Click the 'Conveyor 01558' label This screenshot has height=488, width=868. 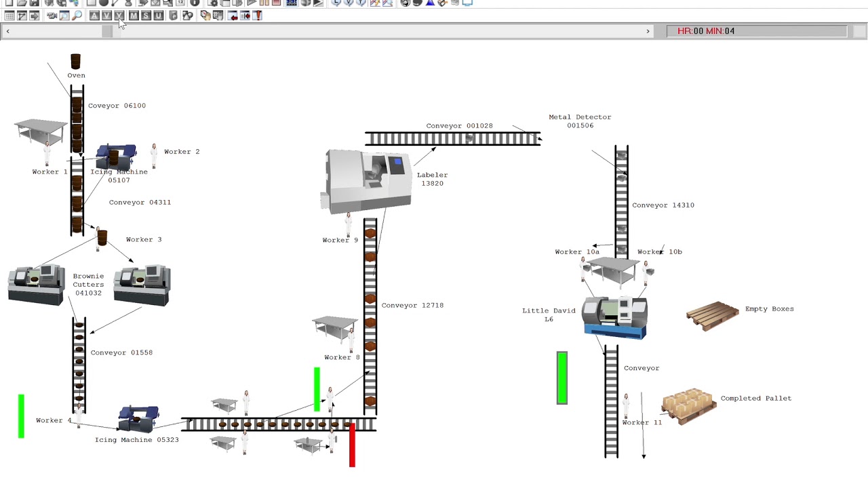[121, 353]
